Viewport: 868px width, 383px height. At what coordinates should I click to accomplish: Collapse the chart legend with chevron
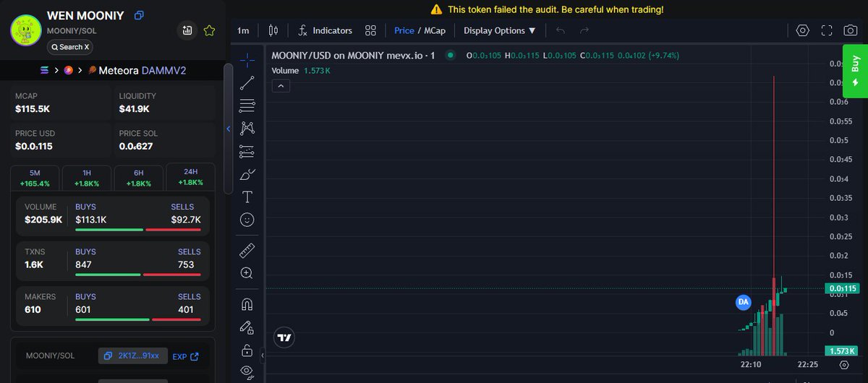coord(281,86)
